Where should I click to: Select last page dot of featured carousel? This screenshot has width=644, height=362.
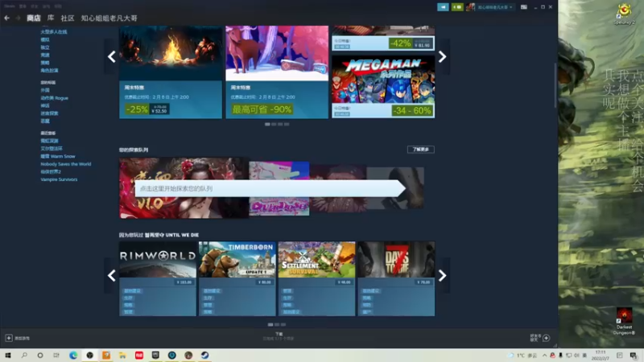287,124
